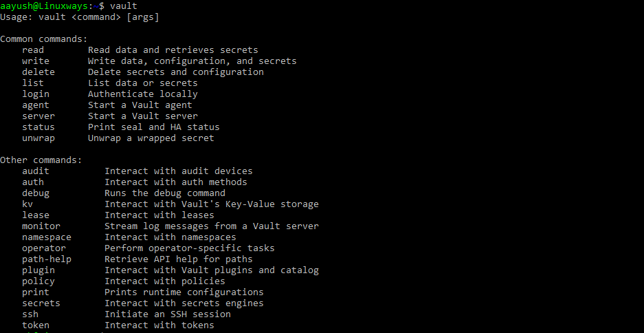Click the 'operator' command entry

coord(44,248)
